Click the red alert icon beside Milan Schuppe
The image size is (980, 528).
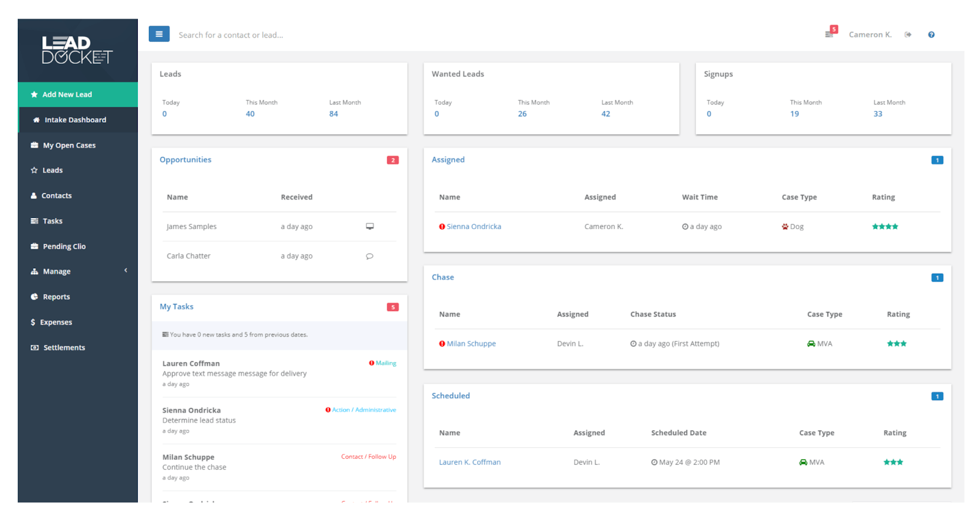click(x=442, y=344)
